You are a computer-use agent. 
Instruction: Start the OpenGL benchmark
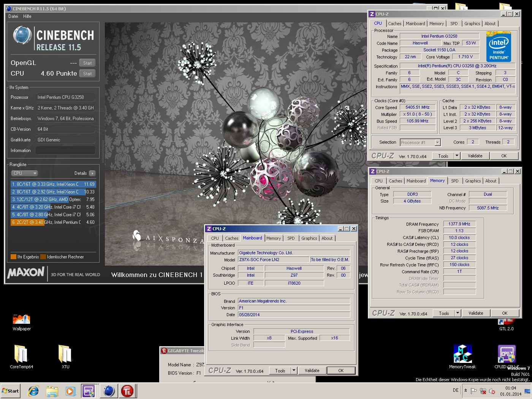[x=87, y=63]
